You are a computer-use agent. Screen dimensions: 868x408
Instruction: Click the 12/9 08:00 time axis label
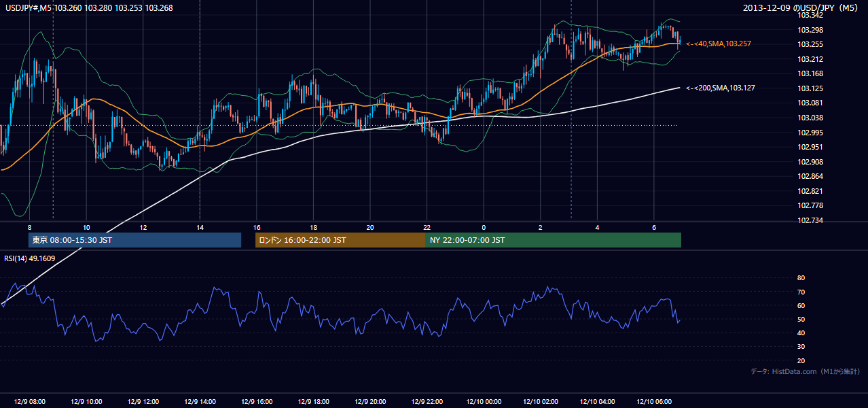coord(29,402)
